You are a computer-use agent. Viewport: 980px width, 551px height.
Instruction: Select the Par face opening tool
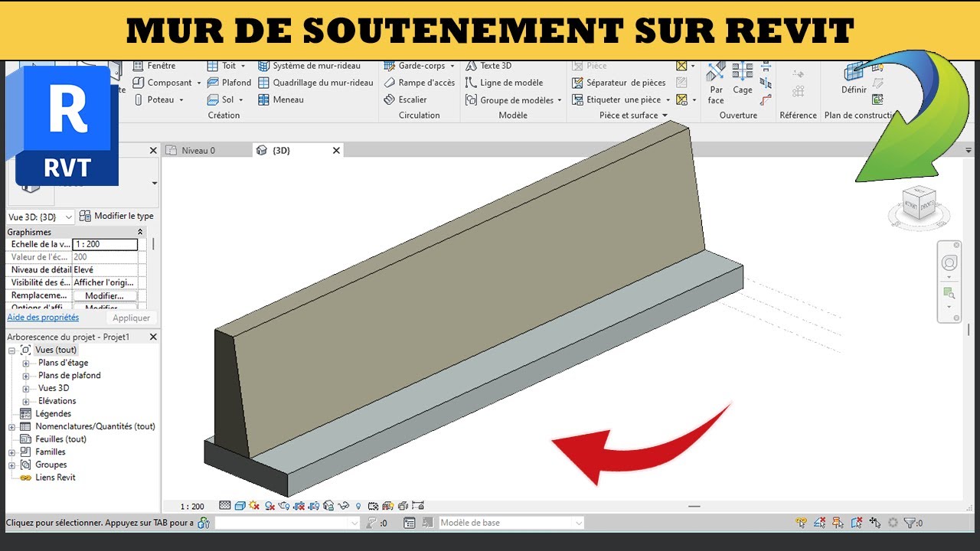point(716,83)
